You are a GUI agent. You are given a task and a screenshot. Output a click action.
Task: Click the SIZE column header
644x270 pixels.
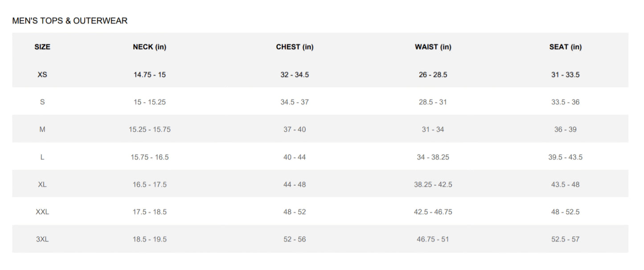pyautogui.click(x=42, y=47)
